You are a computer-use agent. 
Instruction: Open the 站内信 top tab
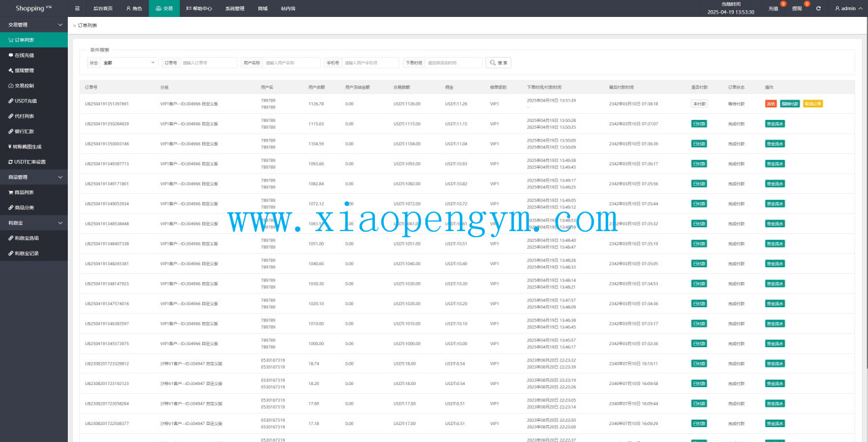[x=288, y=8]
